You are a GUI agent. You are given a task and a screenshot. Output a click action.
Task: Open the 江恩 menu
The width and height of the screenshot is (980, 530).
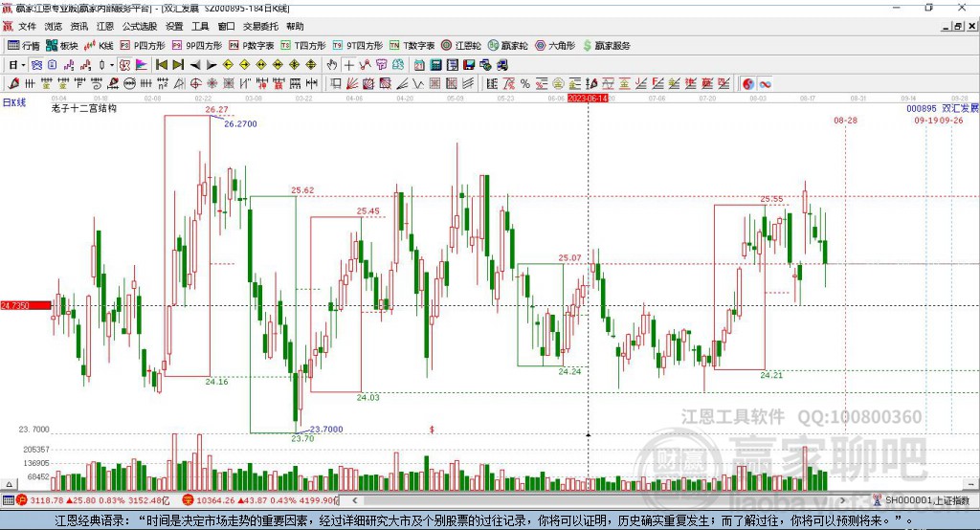coord(105,26)
